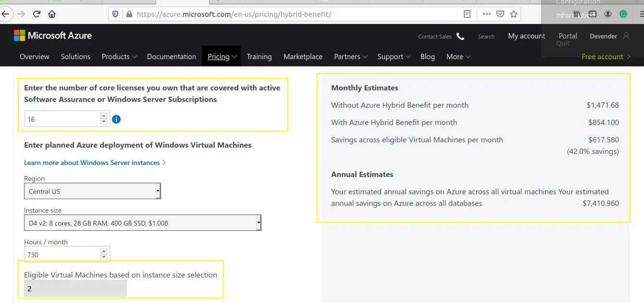The height and width of the screenshot is (303, 644).
Task: Click the browser Home icon
Action: tap(52, 14)
